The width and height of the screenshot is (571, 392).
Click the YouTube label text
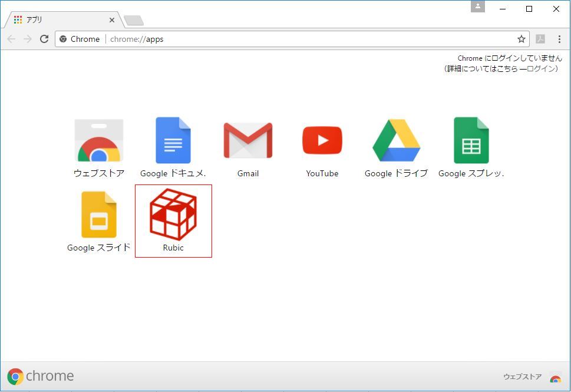pos(322,173)
